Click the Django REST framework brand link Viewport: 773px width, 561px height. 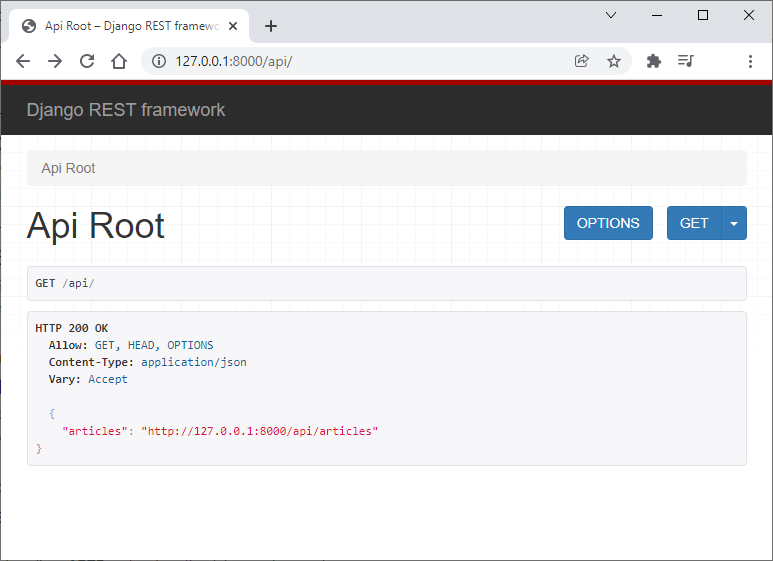126,110
